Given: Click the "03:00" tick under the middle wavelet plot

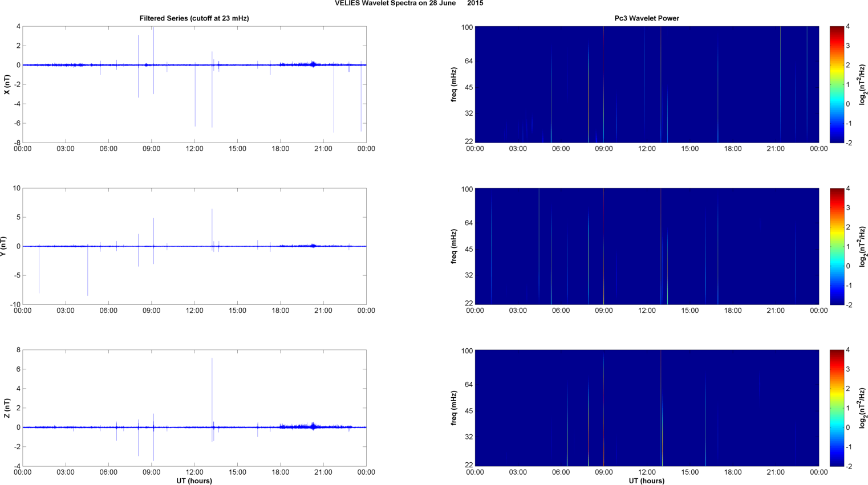Looking at the screenshot, I should pos(518,311).
